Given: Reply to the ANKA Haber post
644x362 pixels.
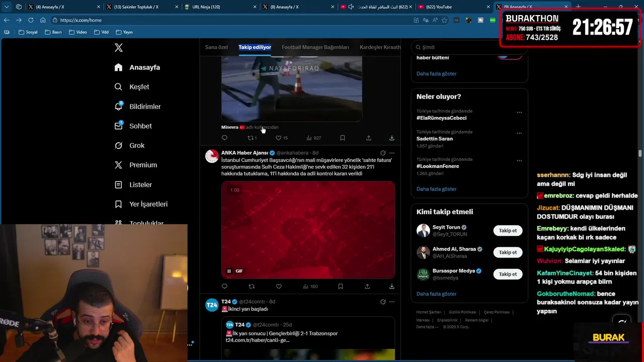Looking at the screenshot, I should [x=224, y=287].
